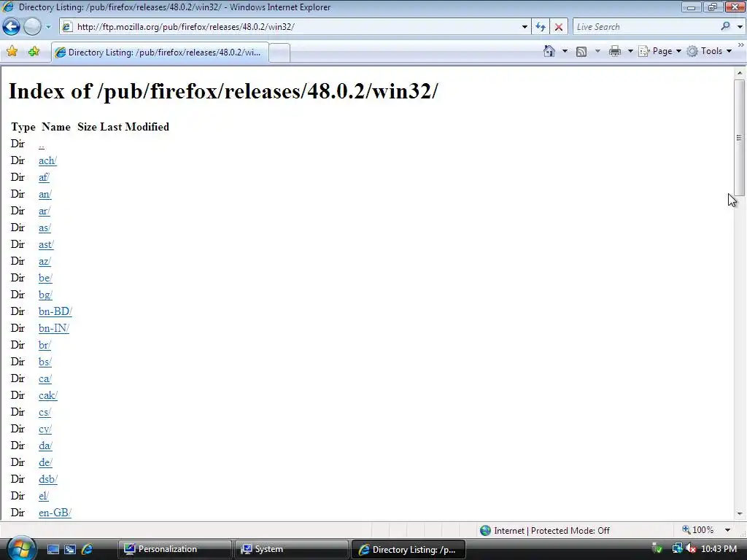Open the cak/ directory link
Image resolution: width=747 pixels, height=560 pixels.
click(48, 395)
